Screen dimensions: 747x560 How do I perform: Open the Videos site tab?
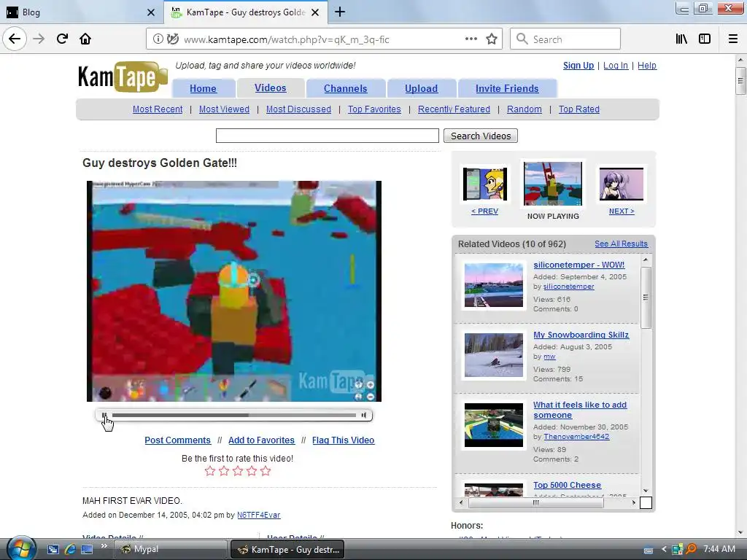pos(270,87)
